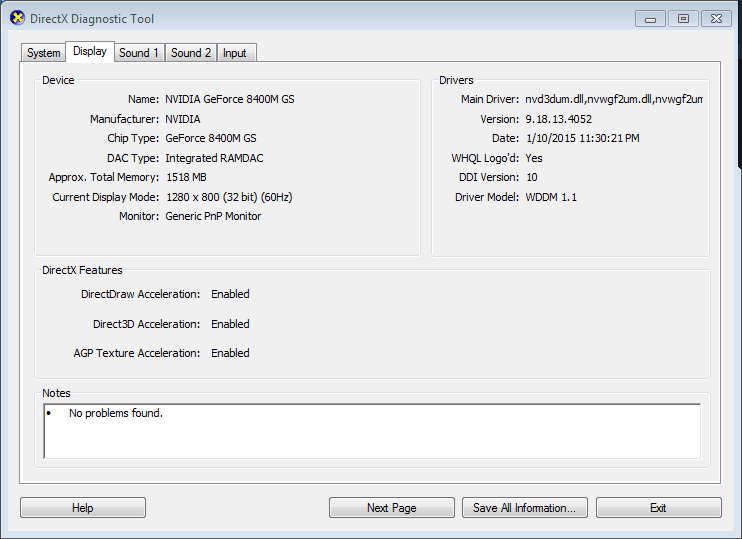This screenshot has width=742, height=539.
Task: Open the Sound 1 tab
Action: (139, 53)
